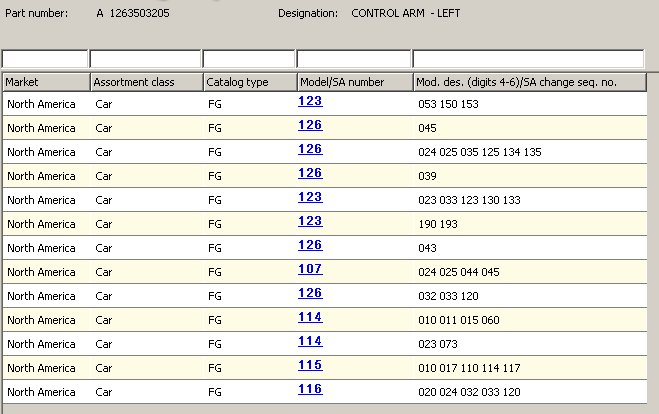
Task: Focus the Assortment class filter box
Action: click(145, 59)
